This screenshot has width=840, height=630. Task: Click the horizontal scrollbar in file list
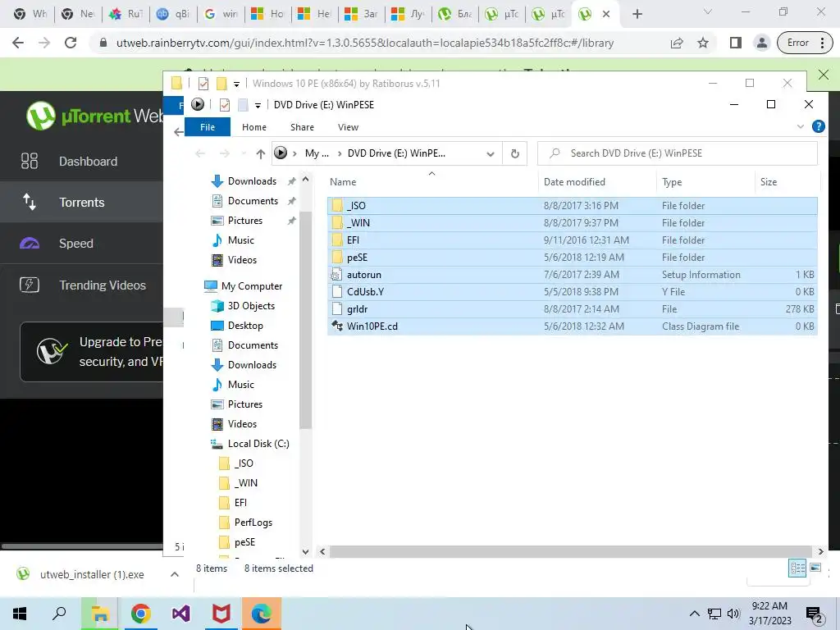click(x=571, y=551)
